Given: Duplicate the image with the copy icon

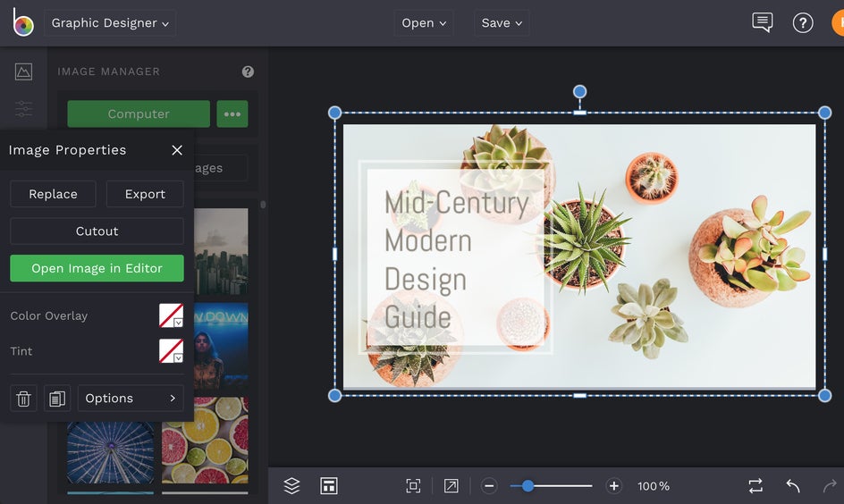Looking at the screenshot, I should [57, 399].
